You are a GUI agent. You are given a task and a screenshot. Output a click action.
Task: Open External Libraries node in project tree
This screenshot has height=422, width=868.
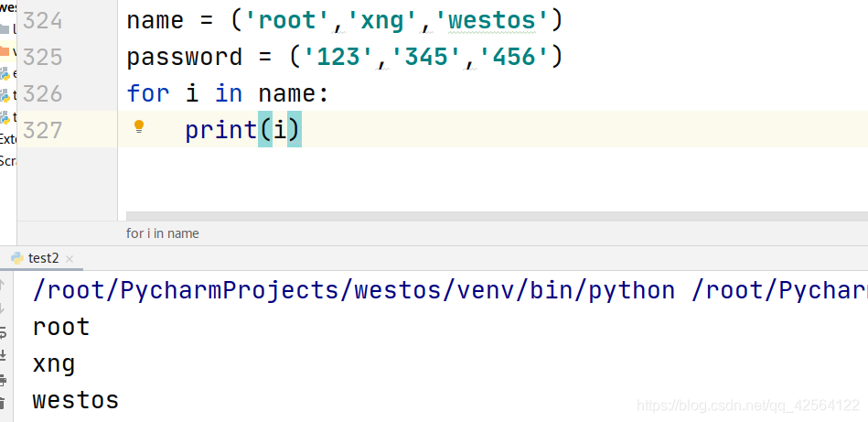(8, 139)
